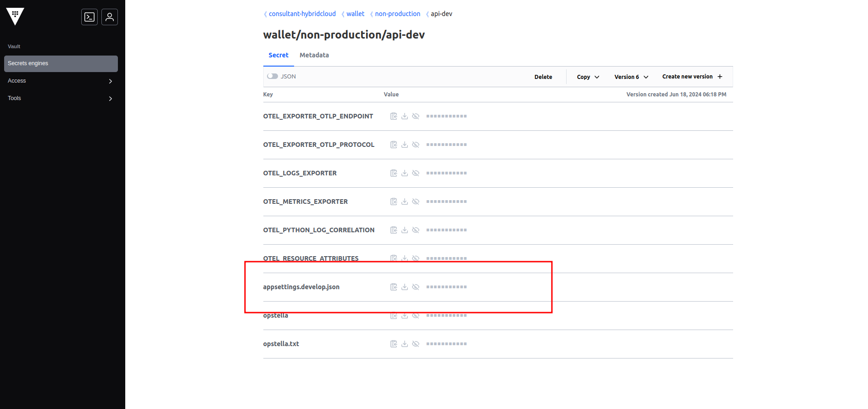The image size is (868, 409).
Task: Download the opstella.txt value
Action: click(405, 344)
